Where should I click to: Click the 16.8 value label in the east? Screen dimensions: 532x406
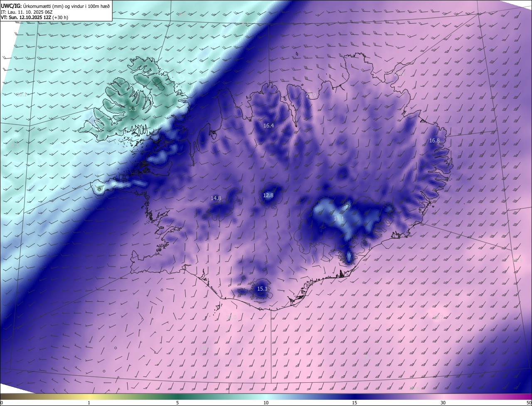tap(434, 141)
